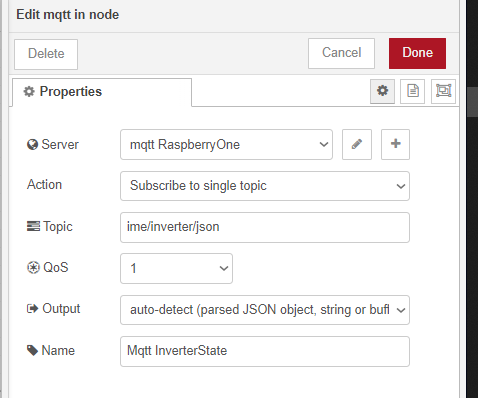Viewport: 478px width, 398px height.
Task: Open node appearance settings icon
Action: point(443,91)
